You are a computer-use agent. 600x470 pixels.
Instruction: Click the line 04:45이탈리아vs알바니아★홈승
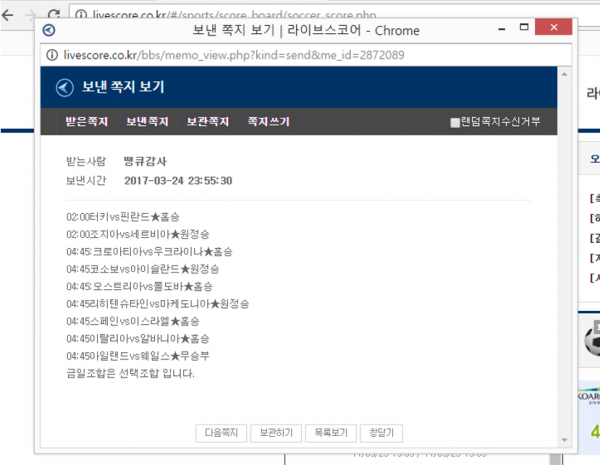[x=138, y=339]
